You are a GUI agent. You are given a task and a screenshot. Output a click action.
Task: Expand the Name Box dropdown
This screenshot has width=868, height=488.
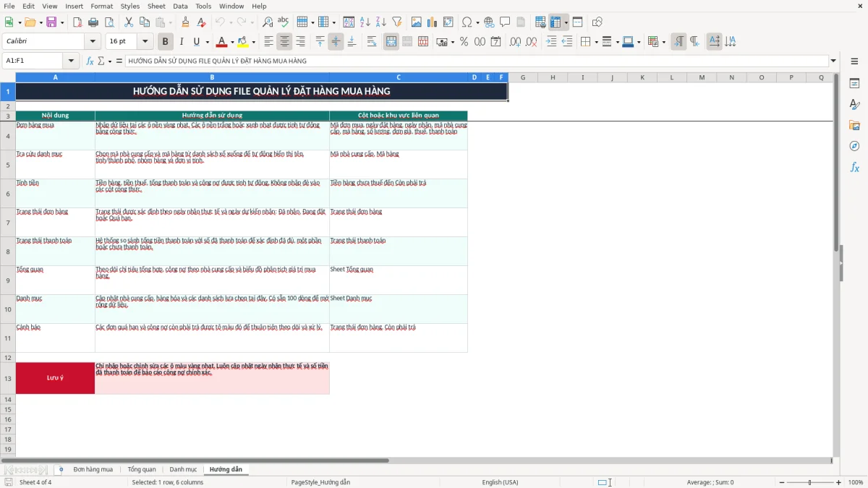71,61
